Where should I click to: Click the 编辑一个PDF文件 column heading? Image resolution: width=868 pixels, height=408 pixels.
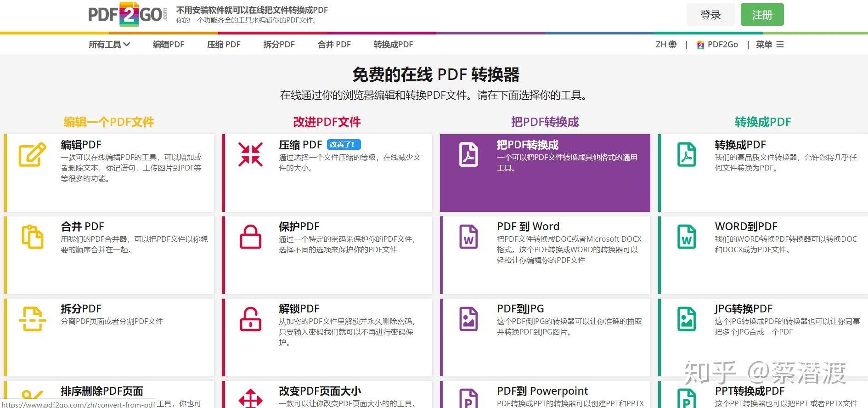click(109, 122)
